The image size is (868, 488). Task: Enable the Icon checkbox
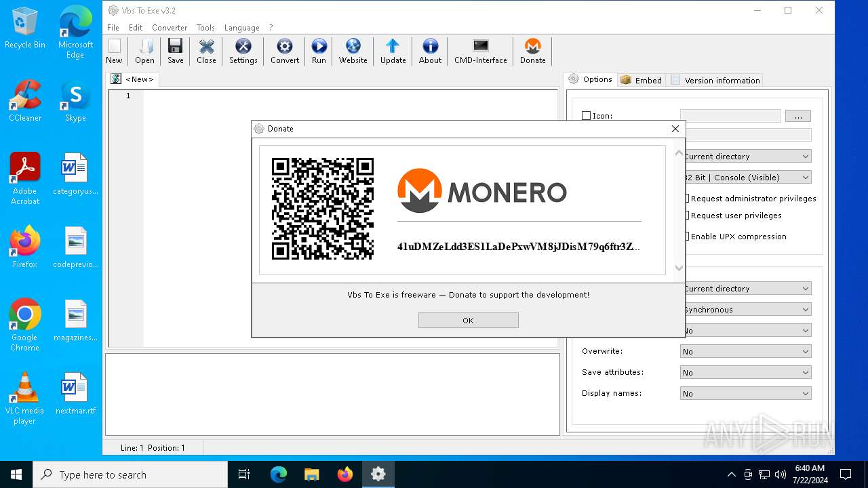(x=587, y=116)
